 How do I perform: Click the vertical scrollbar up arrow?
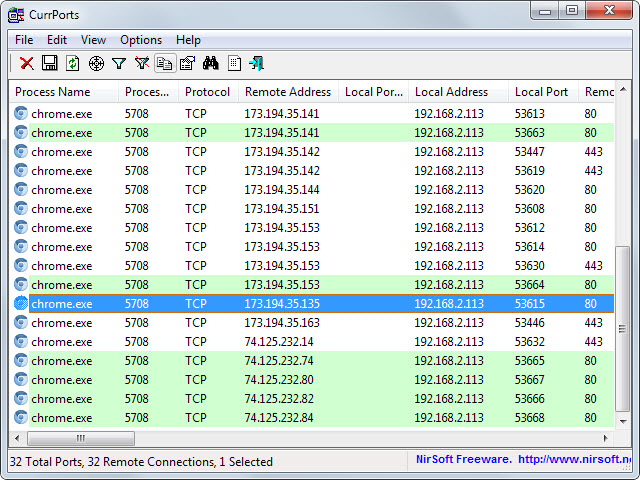pos(623,89)
